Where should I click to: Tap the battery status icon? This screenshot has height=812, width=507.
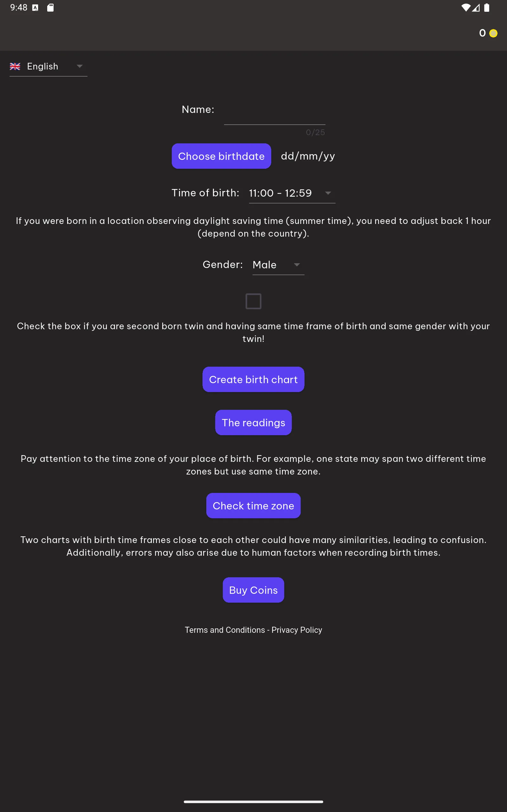tap(486, 7)
